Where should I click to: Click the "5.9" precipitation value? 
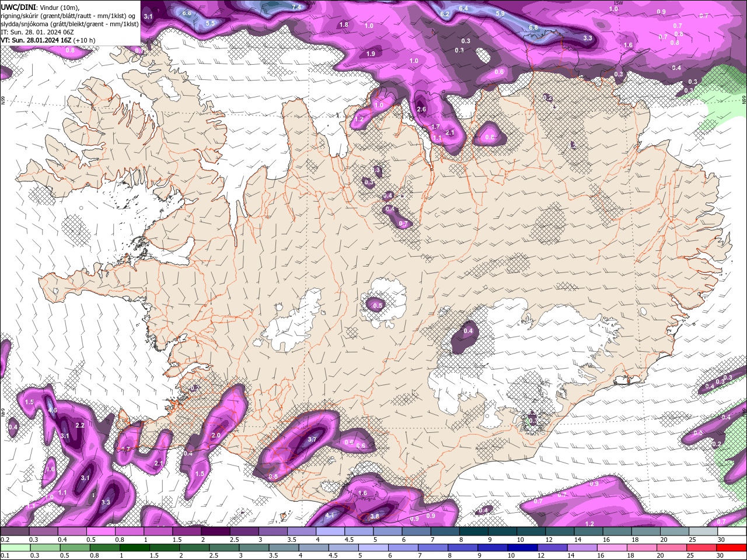(500, 13)
